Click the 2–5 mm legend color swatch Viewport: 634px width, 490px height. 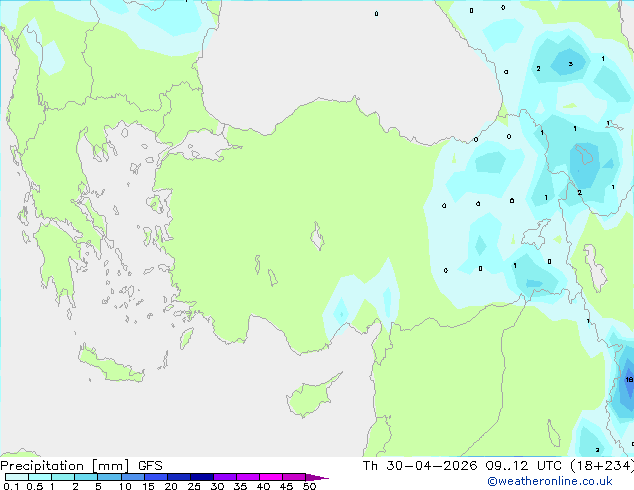[x=86, y=477]
